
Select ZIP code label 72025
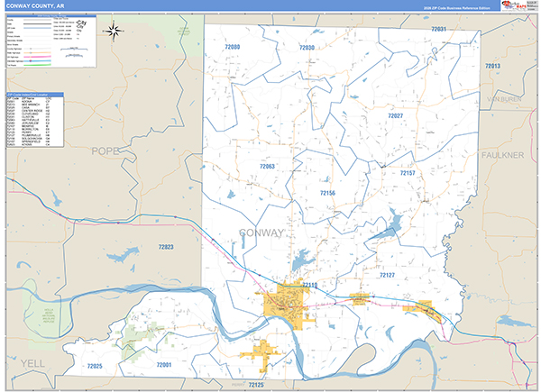point(95,366)
